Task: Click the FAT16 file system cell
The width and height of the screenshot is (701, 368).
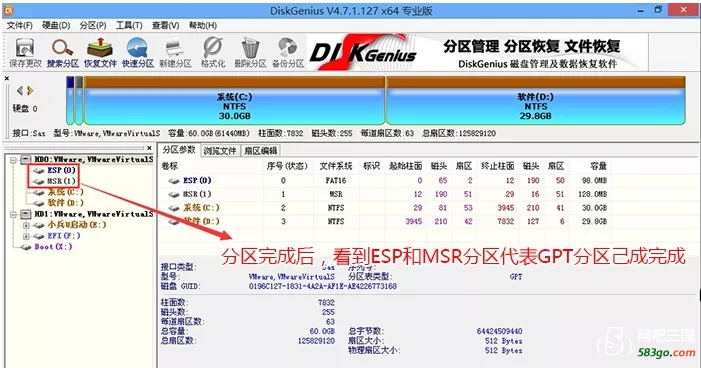Action: pos(336,181)
